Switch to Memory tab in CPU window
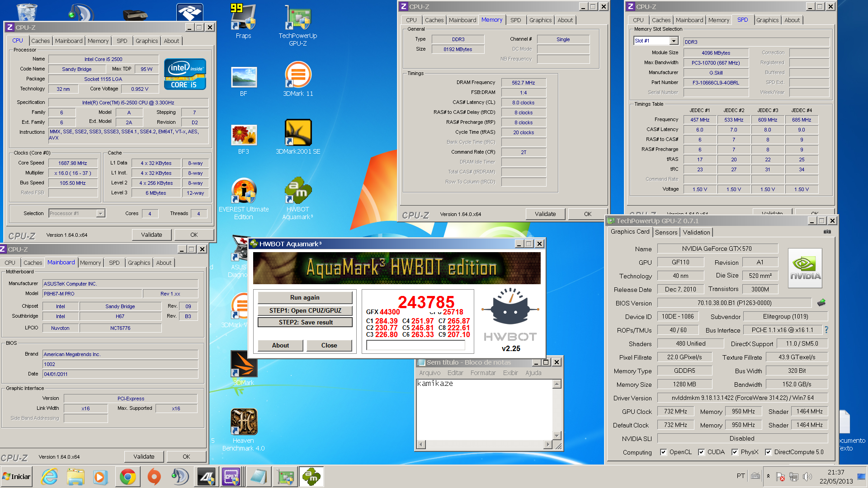Image resolution: width=868 pixels, height=488 pixels. pos(98,41)
